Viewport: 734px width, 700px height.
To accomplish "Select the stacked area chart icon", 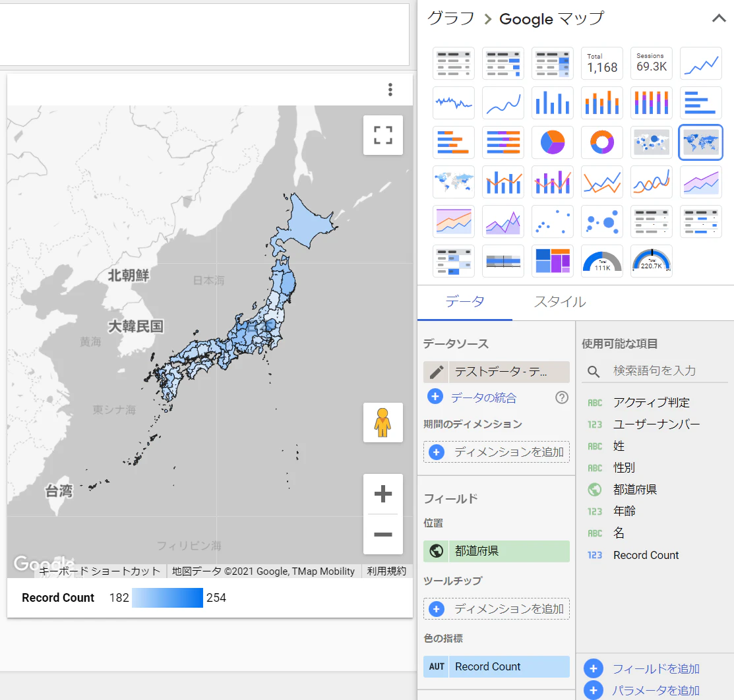I will [454, 221].
